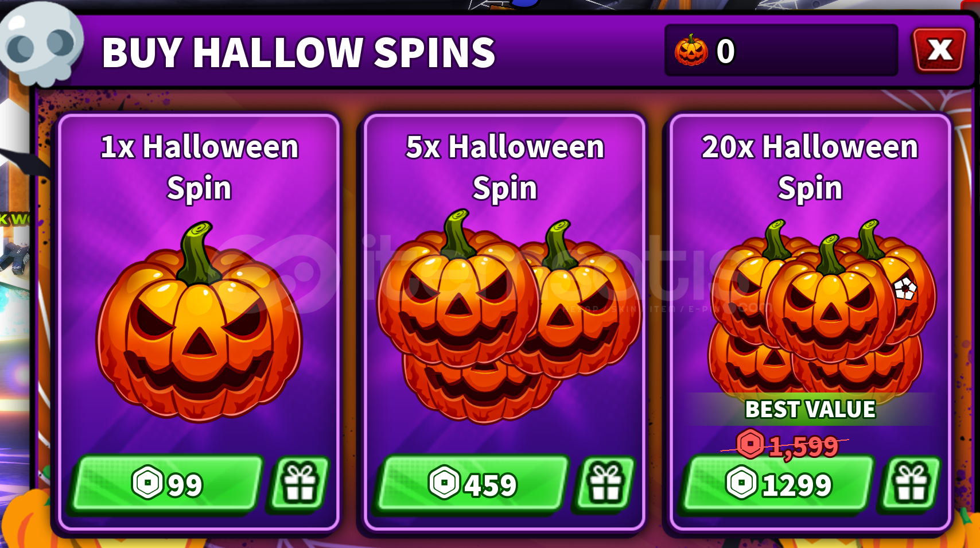Click the "1x Halloween Spin" card title
The height and width of the screenshot is (548, 980).
click(x=199, y=167)
